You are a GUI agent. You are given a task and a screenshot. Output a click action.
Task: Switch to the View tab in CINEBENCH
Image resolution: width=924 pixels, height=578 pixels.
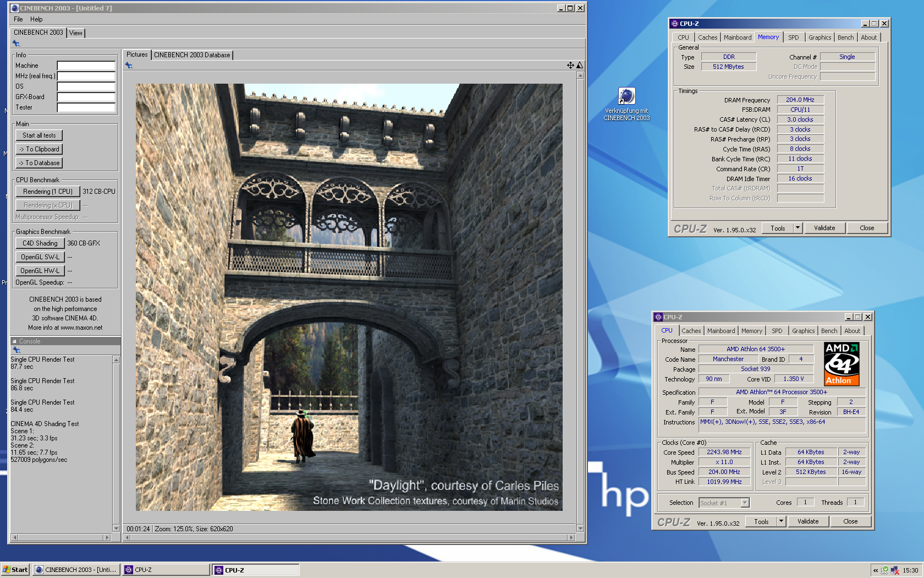coord(76,33)
